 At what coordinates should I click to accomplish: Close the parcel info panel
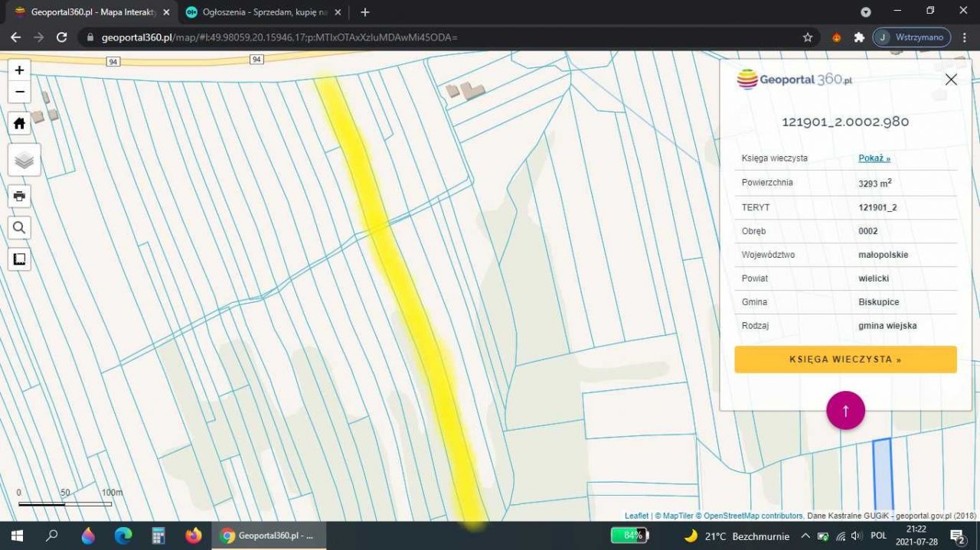(951, 80)
